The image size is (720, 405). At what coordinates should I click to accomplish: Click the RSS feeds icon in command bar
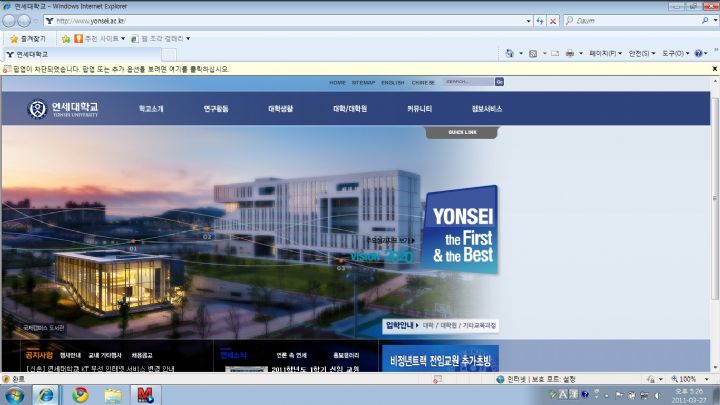(533, 54)
